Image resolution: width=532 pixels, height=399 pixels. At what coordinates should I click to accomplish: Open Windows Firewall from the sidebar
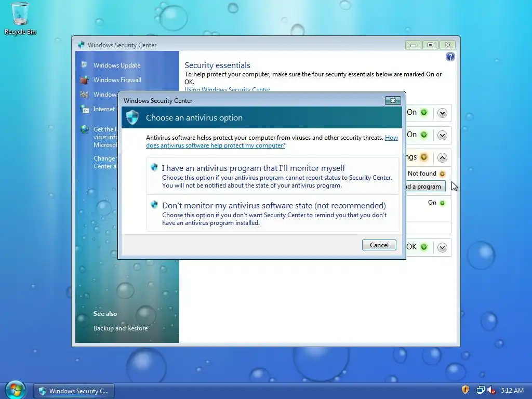click(117, 79)
